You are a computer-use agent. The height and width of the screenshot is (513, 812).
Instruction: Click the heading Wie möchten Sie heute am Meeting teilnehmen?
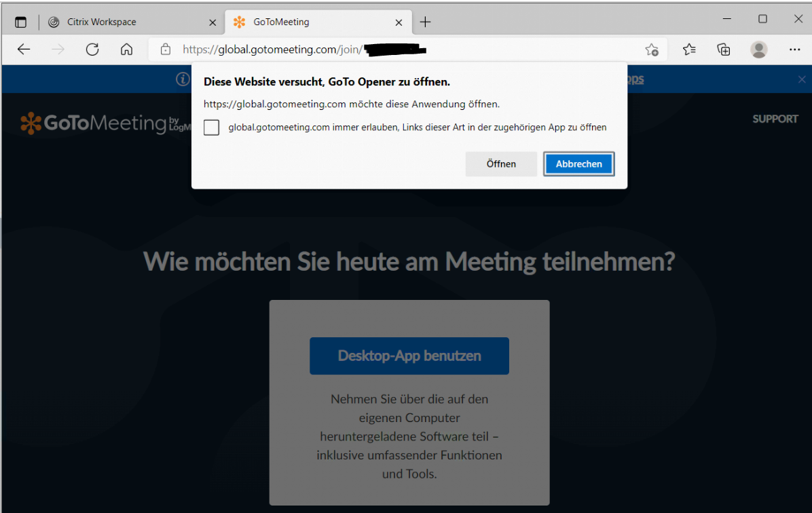point(409,261)
